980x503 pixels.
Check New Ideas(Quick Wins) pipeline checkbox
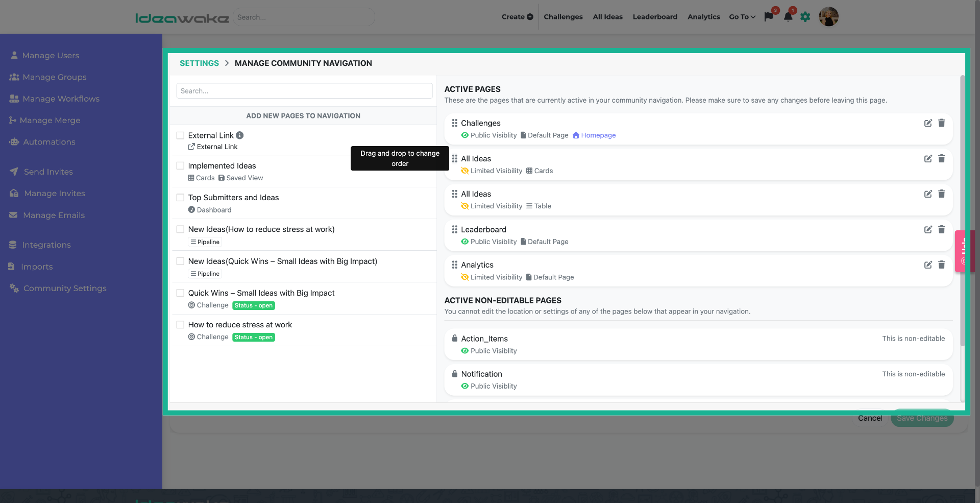pos(180,261)
